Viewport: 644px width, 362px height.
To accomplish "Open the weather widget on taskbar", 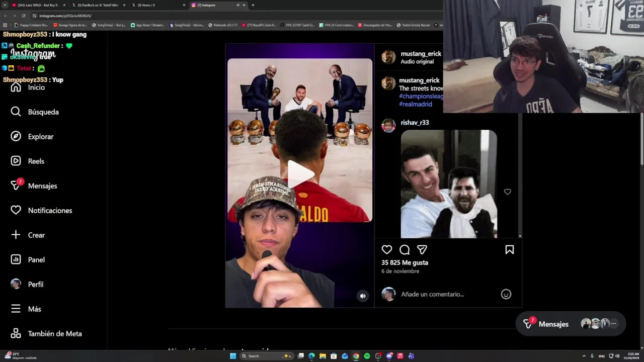I will click(x=20, y=356).
